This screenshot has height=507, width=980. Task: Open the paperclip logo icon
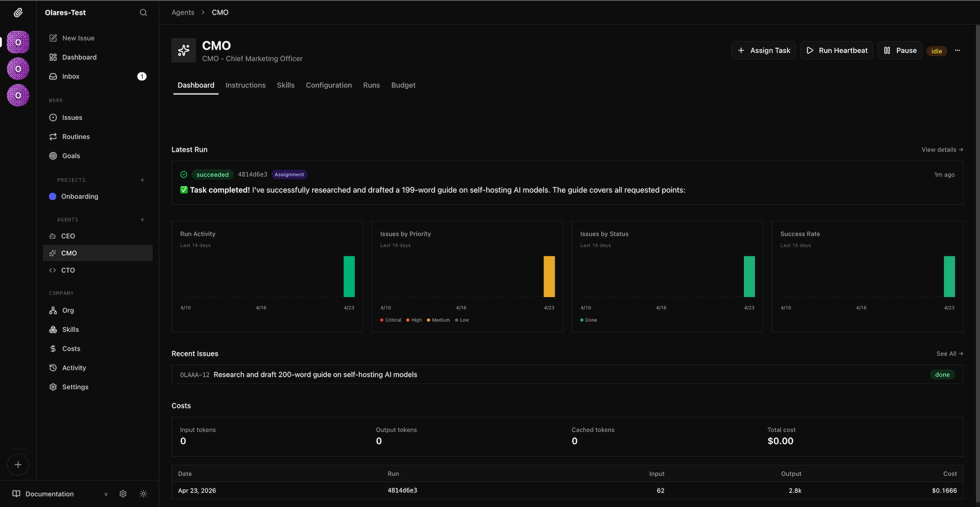point(18,13)
